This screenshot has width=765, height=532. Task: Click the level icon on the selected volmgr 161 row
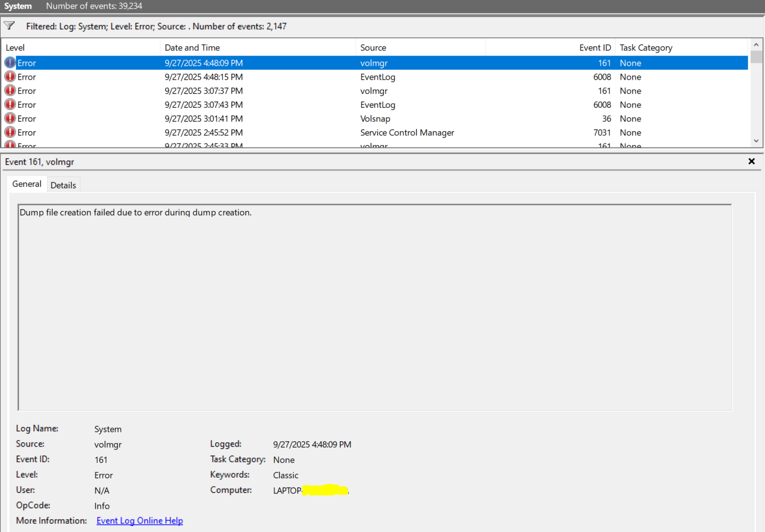[x=11, y=63]
